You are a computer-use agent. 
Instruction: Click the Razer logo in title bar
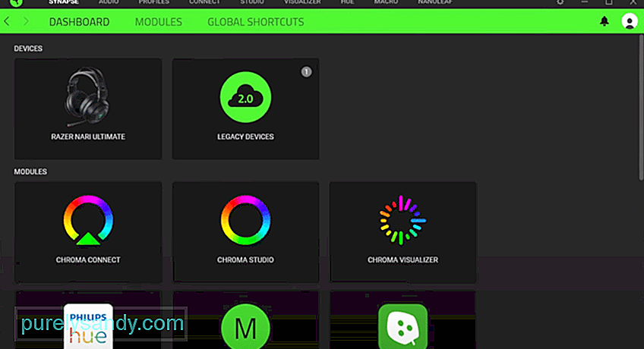(17, 2)
